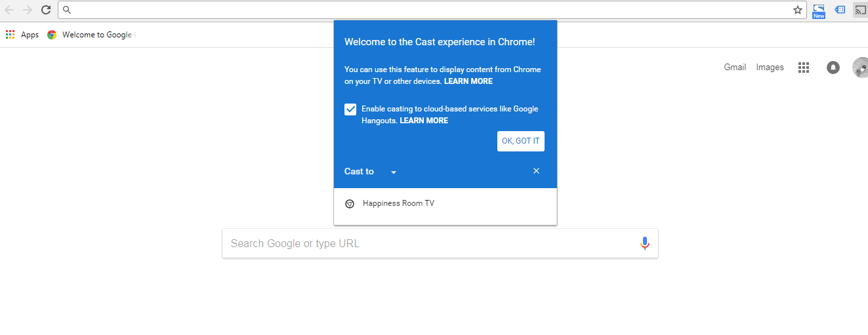Reload the current page
The width and height of the screenshot is (868, 335).
[46, 10]
